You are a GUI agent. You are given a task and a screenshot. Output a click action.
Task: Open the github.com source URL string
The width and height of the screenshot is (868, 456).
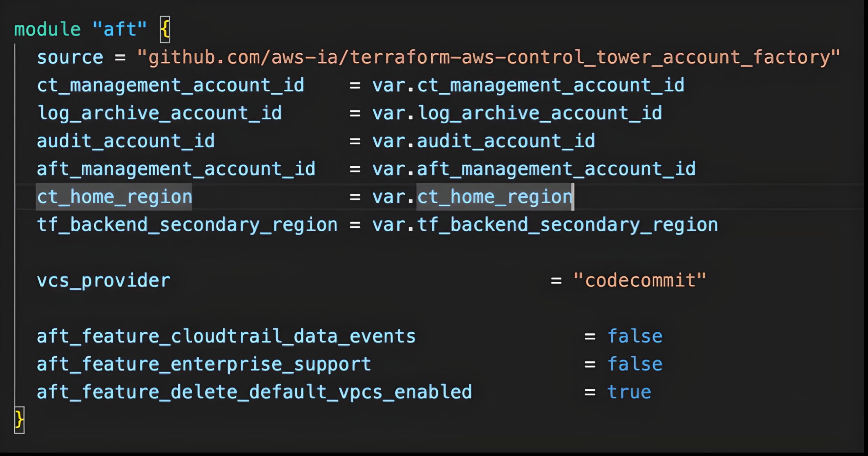point(489,58)
